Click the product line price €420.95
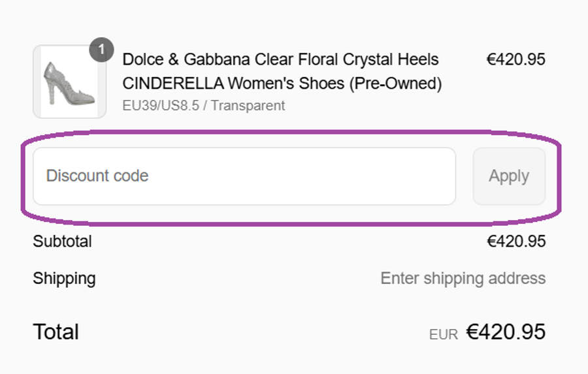588x374 pixels. pos(515,60)
